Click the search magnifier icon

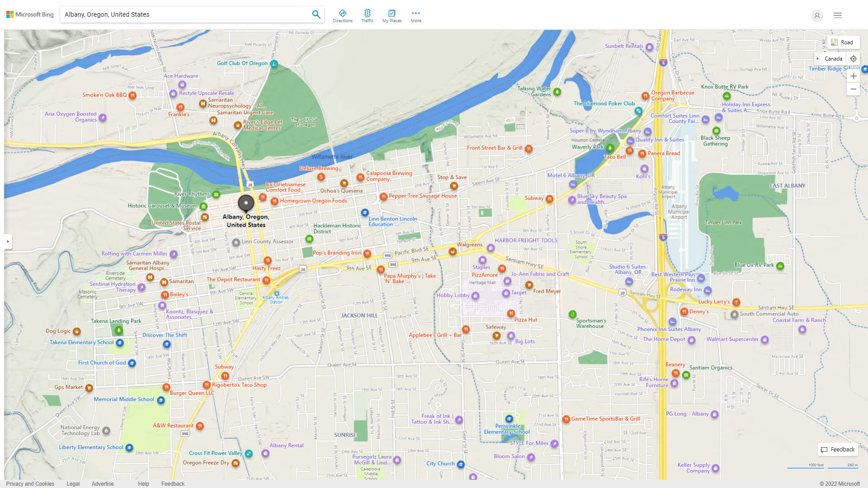(x=316, y=14)
